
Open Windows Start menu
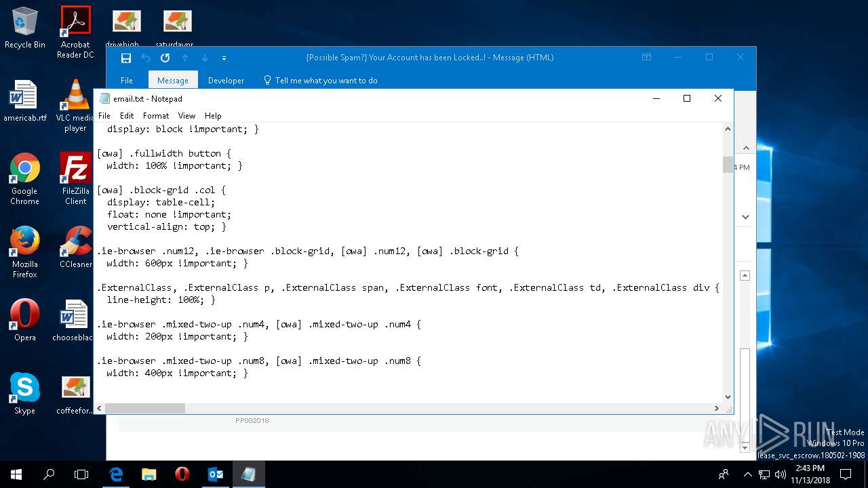[16, 474]
